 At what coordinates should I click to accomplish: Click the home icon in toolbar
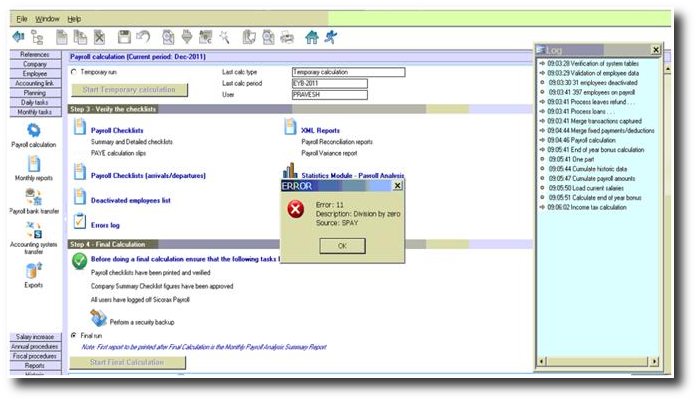(311, 37)
